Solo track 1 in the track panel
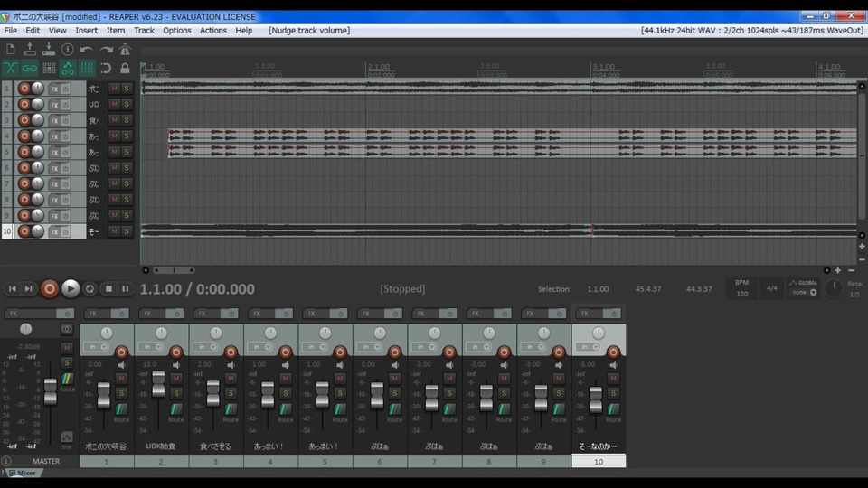 [x=127, y=89]
